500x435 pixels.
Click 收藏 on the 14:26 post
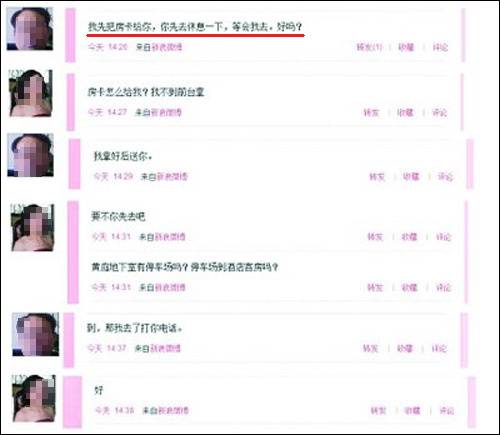(406, 47)
